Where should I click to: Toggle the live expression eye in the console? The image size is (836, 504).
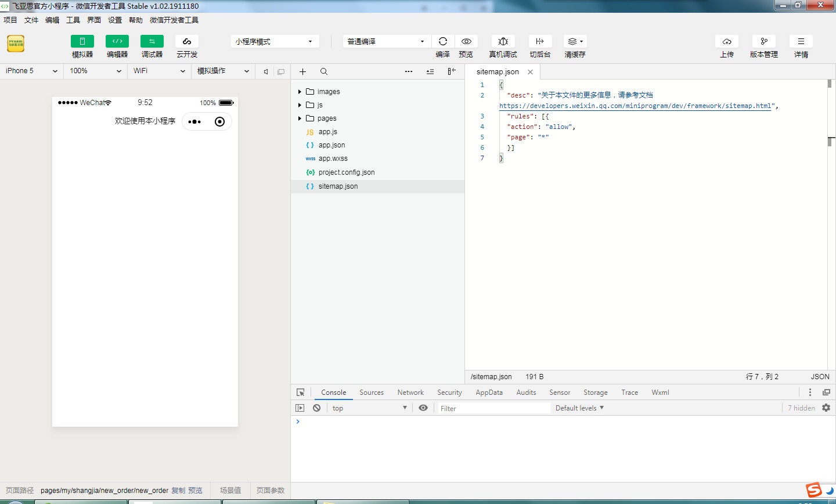(x=423, y=408)
